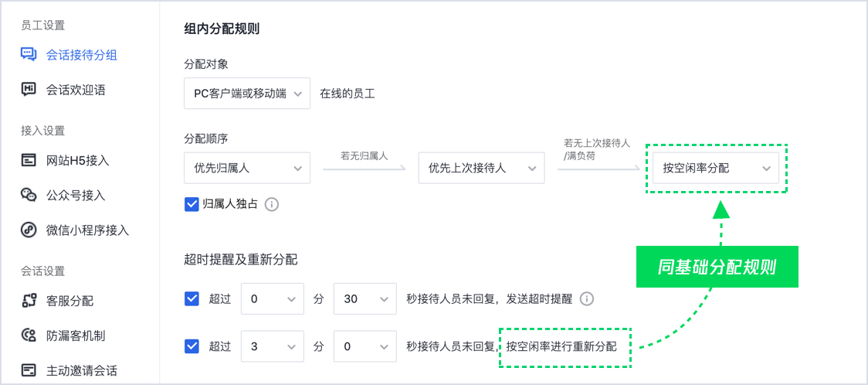Click info icon after 发送超时提醒

587,299
